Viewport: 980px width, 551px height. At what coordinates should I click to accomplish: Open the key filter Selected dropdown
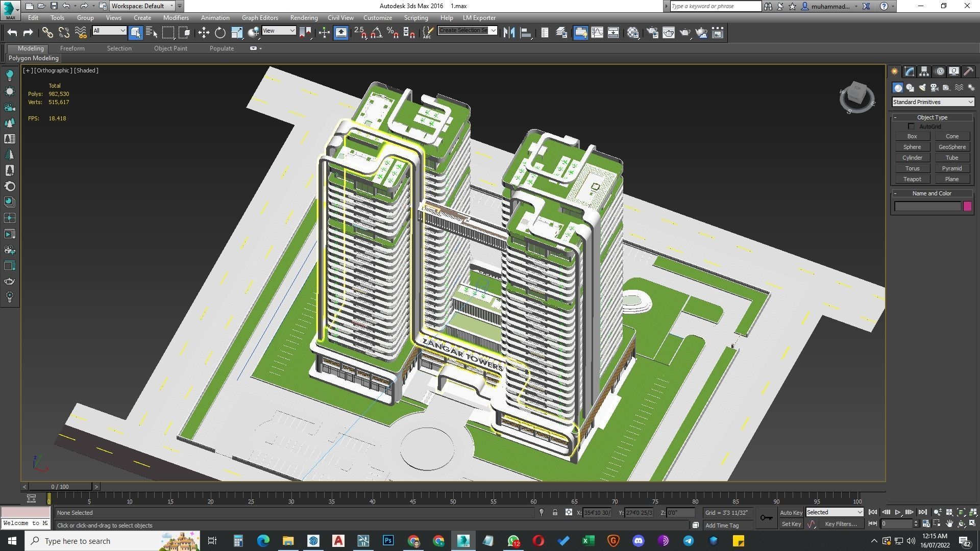click(x=835, y=512)
